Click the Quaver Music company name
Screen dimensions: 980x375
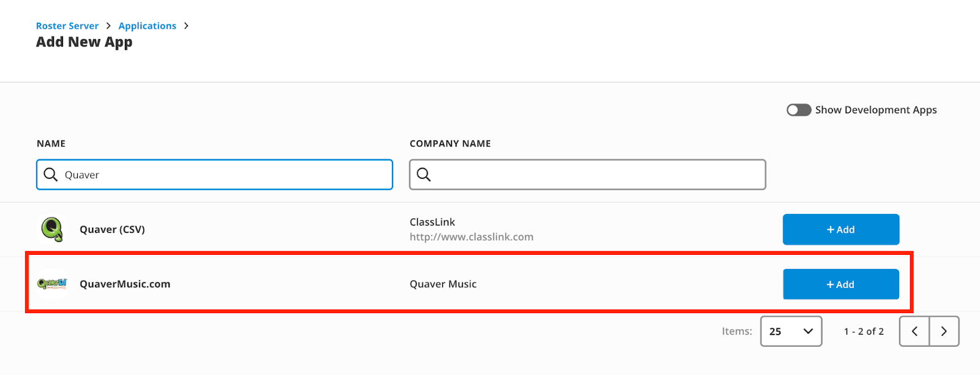click(443, 284)
